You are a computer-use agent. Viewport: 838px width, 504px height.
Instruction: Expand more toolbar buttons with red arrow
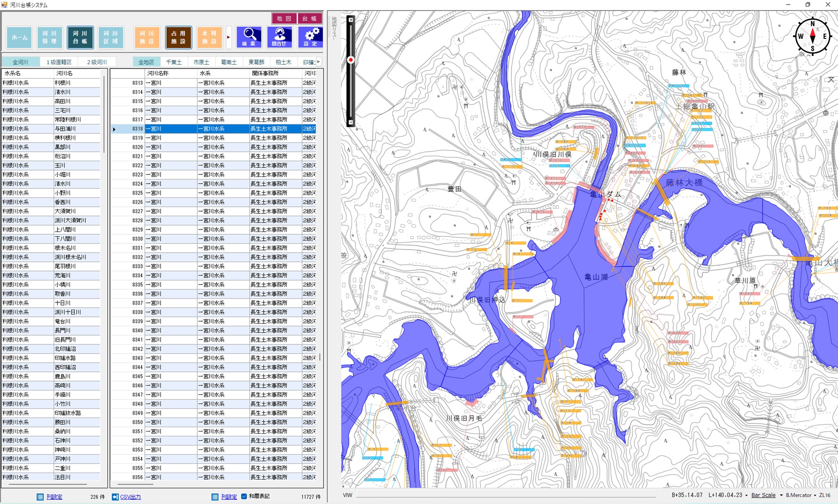tap(228, 38)
